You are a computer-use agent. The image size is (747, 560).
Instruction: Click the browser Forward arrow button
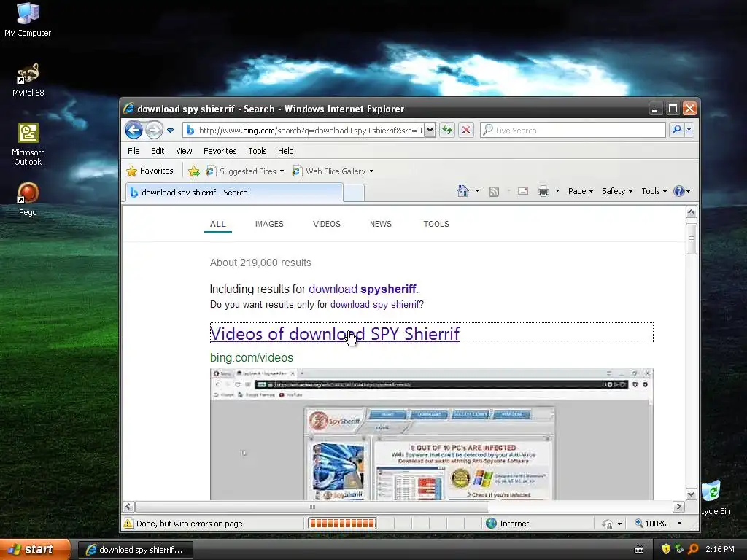click(x=154, y=130)
